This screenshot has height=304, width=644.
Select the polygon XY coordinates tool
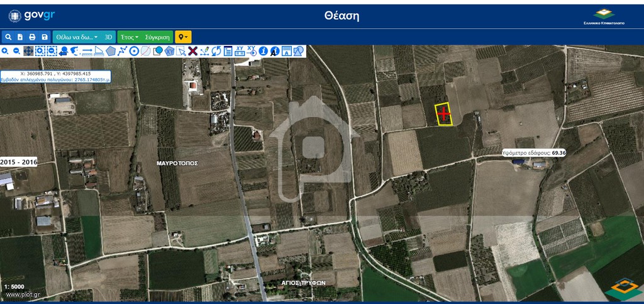click(x=169, y=51)
